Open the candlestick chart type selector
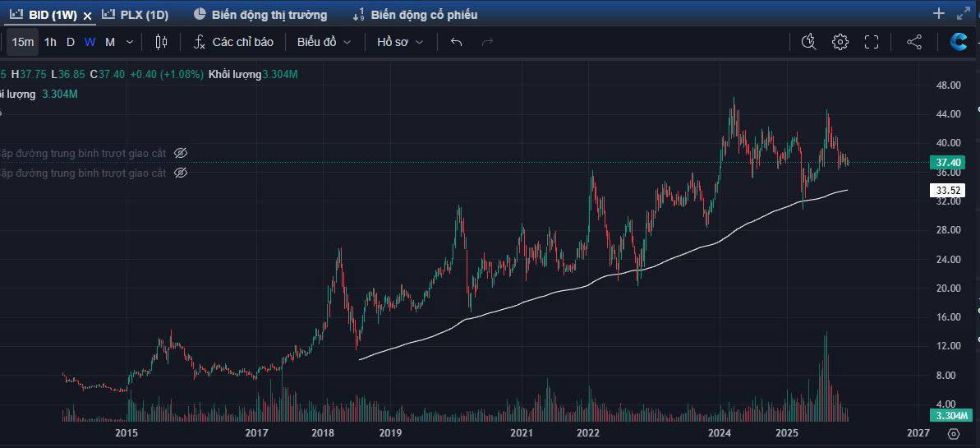Image resolution: width=980 pixels, height=448 pixels. pos(161,42)
